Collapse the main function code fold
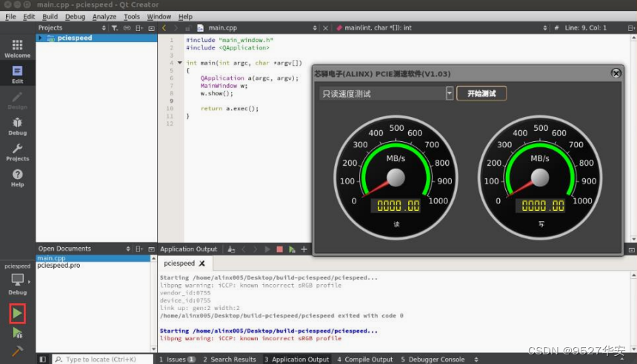 179,63
